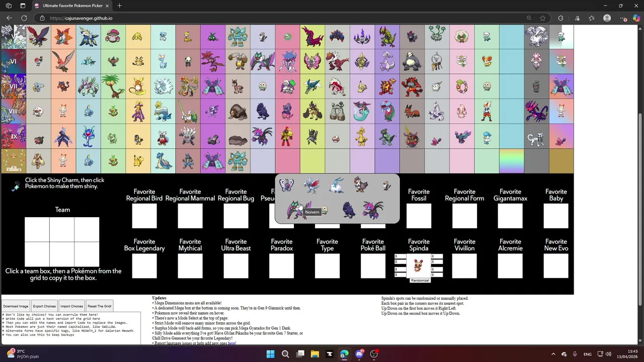This screenshot has width=644, height=362.
Task: Add page to favorites with star icon
Action: click(543, 18)
